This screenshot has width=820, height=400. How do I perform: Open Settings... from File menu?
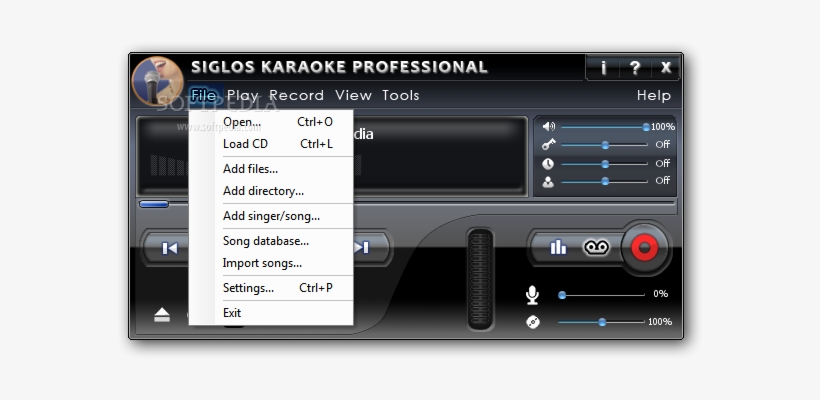pyautogui.click(x=271, y=288)
